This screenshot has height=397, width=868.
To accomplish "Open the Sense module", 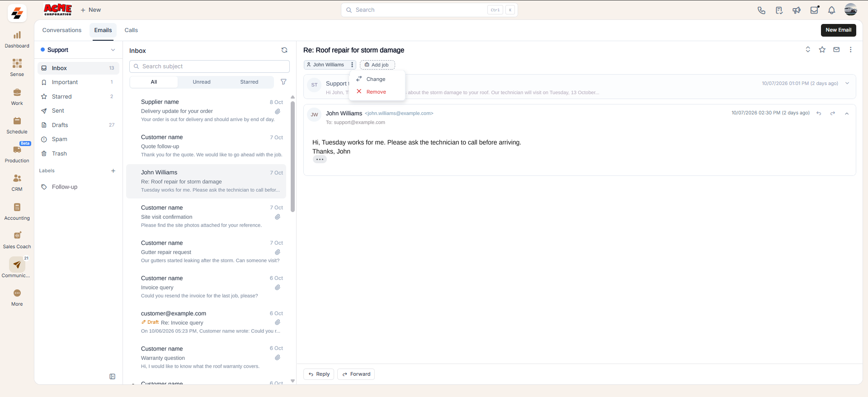I will 17,68.
